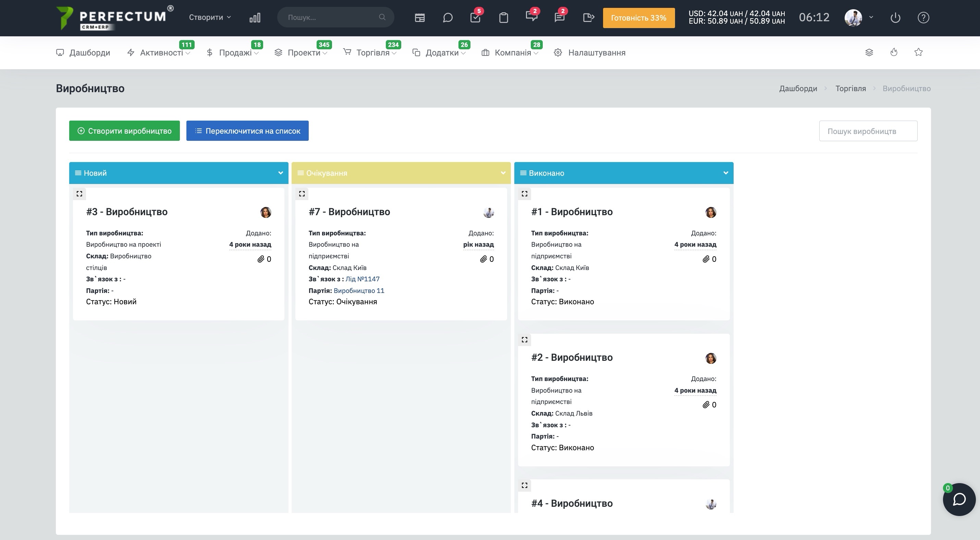Click the share/export arrow icon
Image resolution: width=980 pixels, height=540 pixels.
pyautogui.click(x=588, y=17)
